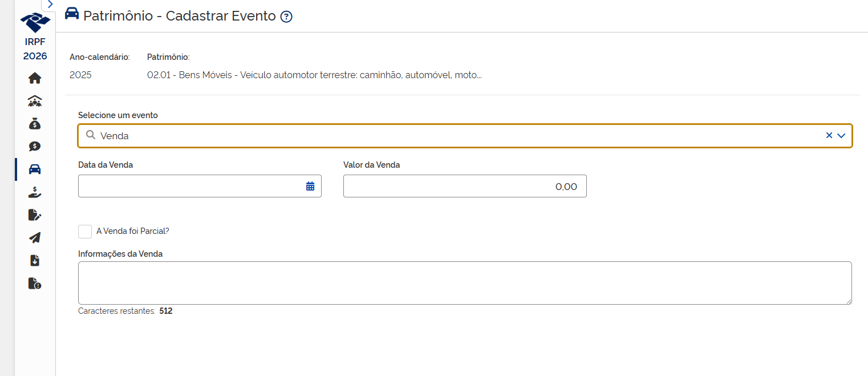
Task: Clear the Venda selection with the X
Action: tap(828, 135)
